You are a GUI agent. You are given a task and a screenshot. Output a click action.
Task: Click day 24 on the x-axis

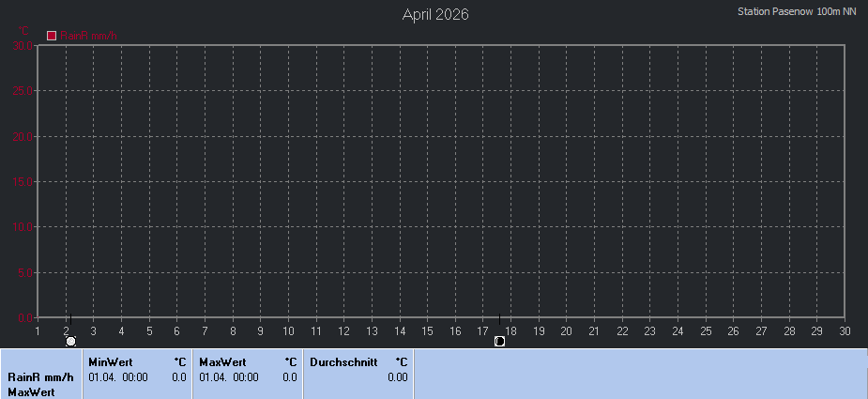[678, 330]
